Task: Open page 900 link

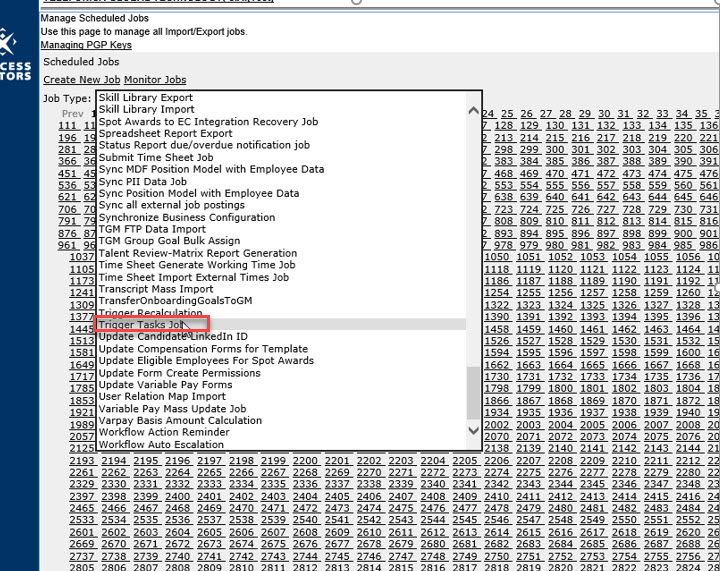Action: (683, 234)
